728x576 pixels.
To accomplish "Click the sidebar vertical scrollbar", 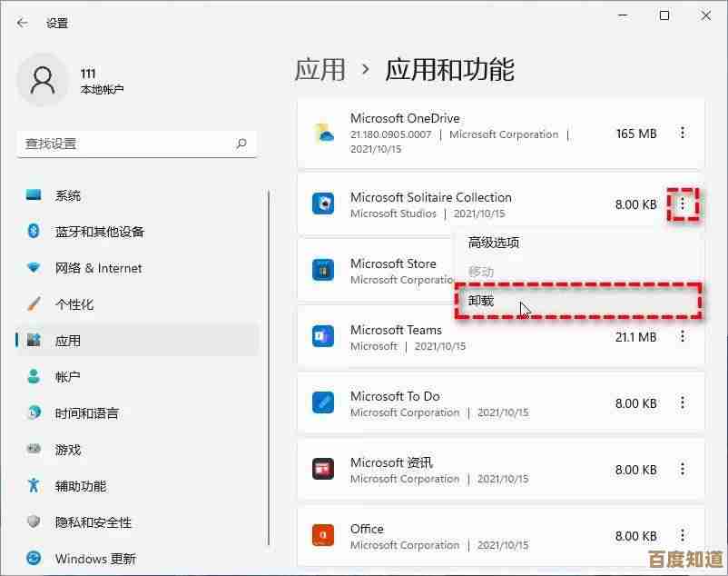I will pyautogui.click(x=269, y=363).
